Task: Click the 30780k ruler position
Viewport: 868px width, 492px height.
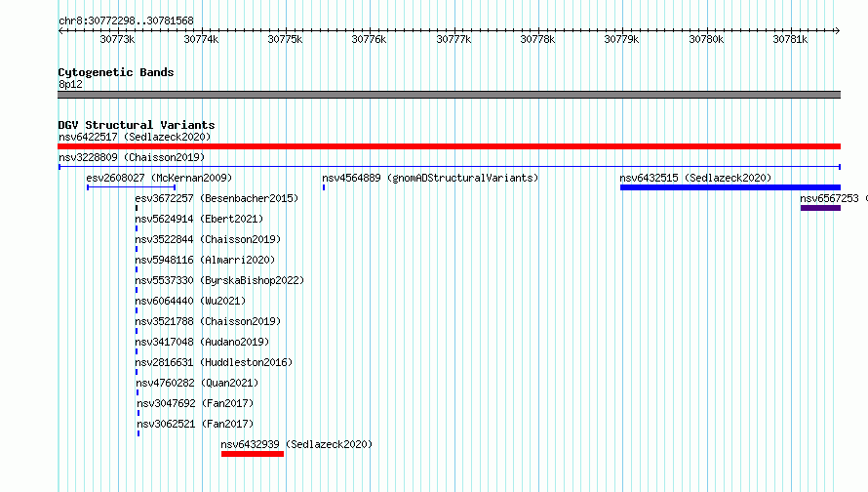Action: click(x=706, y=39)
